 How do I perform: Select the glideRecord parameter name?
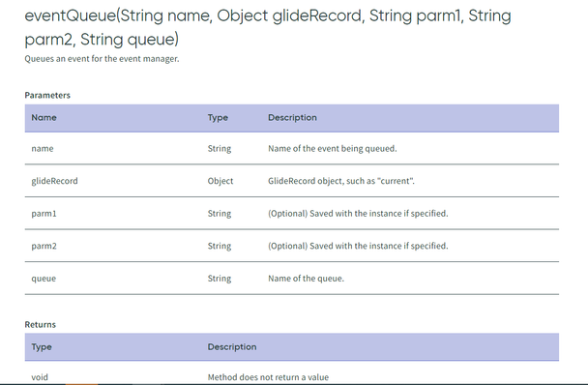(x=55, y=181)
